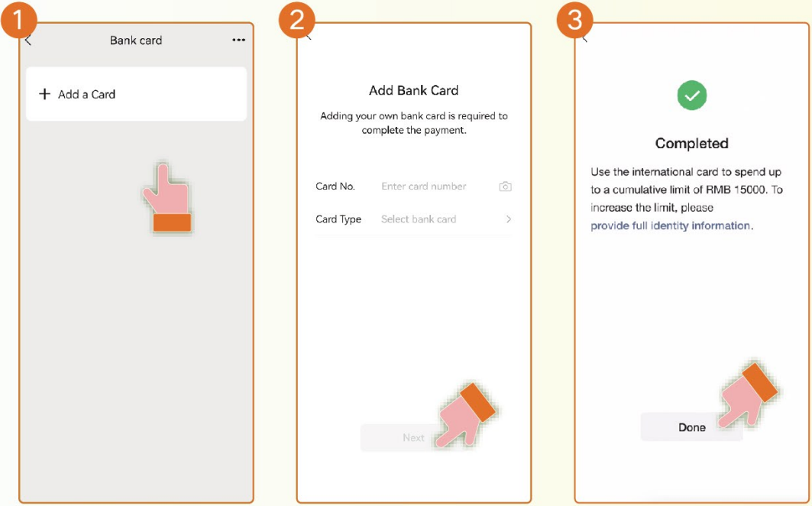Click the Enter card number field
This screenshot has width=812, height=506.
tap(424, 187)
